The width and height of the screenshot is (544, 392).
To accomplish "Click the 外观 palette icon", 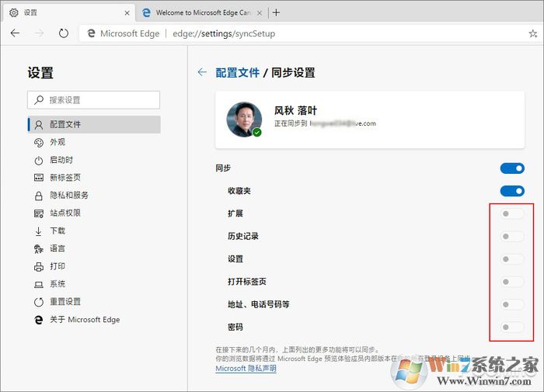I will pos(39,142).
